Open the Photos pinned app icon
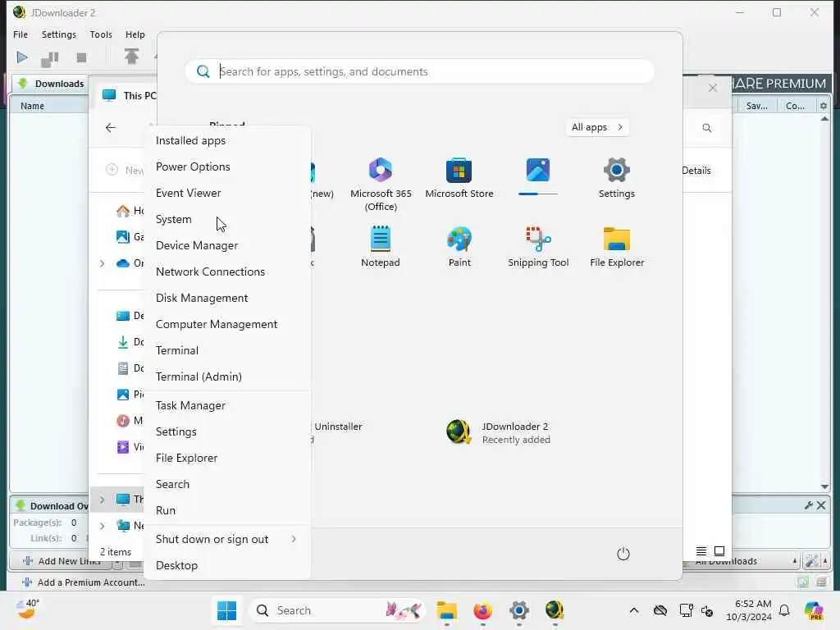This screenshot has width=840, height=630. [x=538, y=171]
